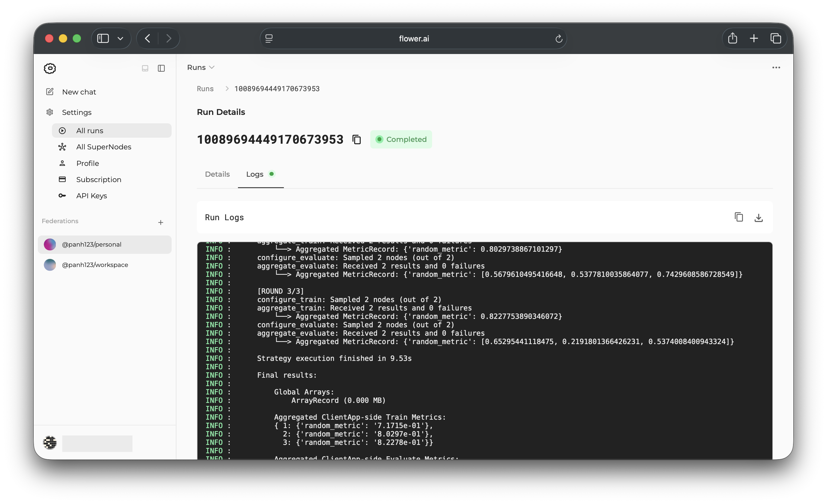Copy the Run Logs contents
This screenshot has height=504, width=827.
click(x=738, y=217)
